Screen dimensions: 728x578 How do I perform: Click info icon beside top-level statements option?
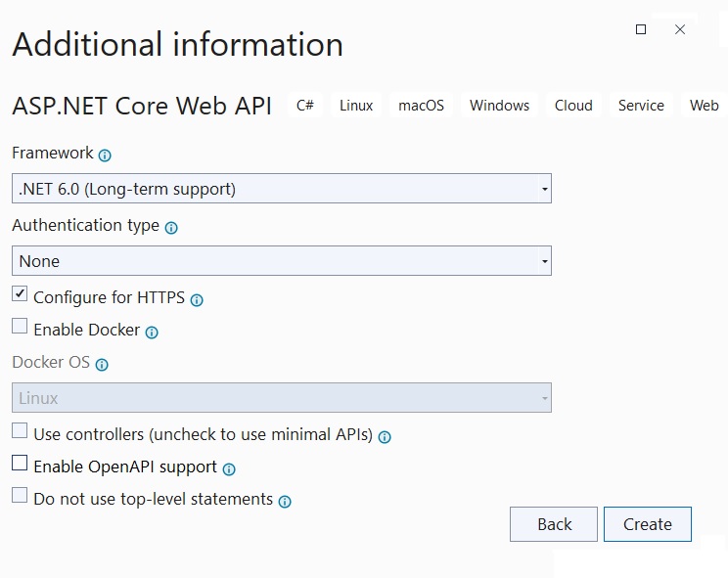285,502
